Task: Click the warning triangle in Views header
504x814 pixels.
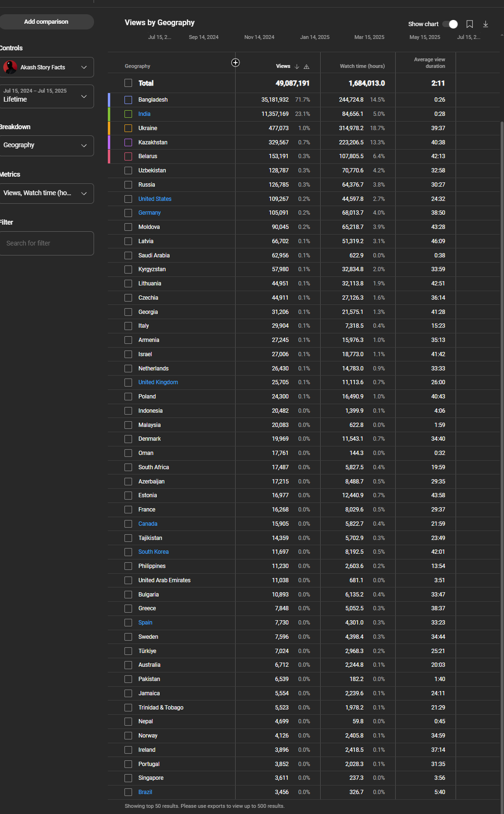Action: 306,66
